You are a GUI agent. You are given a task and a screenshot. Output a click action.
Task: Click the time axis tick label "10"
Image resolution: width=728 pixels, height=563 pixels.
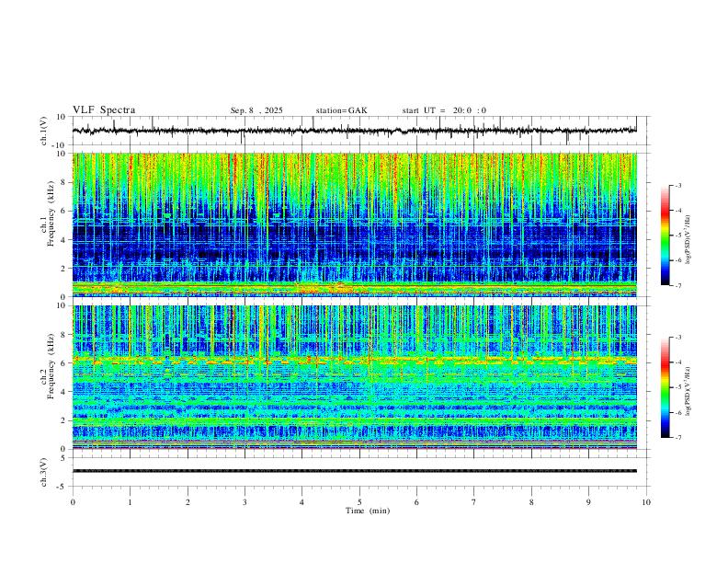(646, 502)
